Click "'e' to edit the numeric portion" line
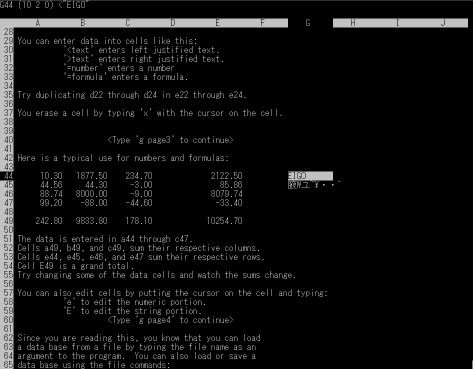The width and height of the screenshot is (473, 369). click(x=135, y=302)
